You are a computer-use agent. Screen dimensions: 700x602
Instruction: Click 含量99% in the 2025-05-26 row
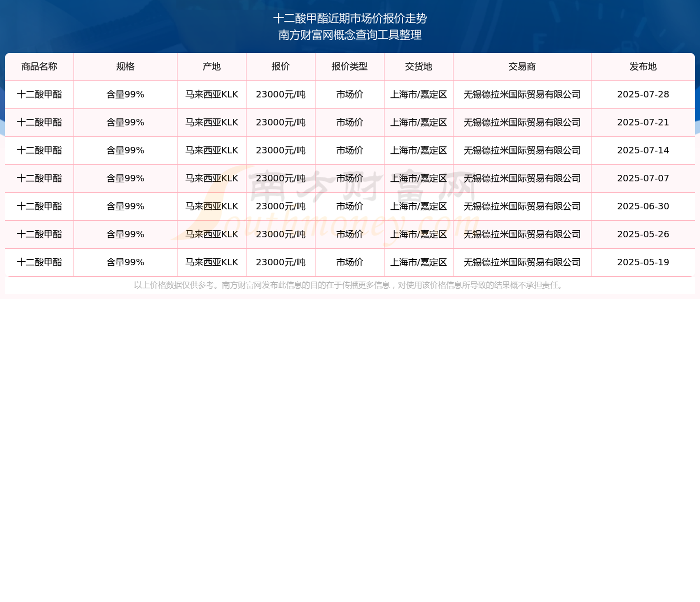click(x=125, y=234)
